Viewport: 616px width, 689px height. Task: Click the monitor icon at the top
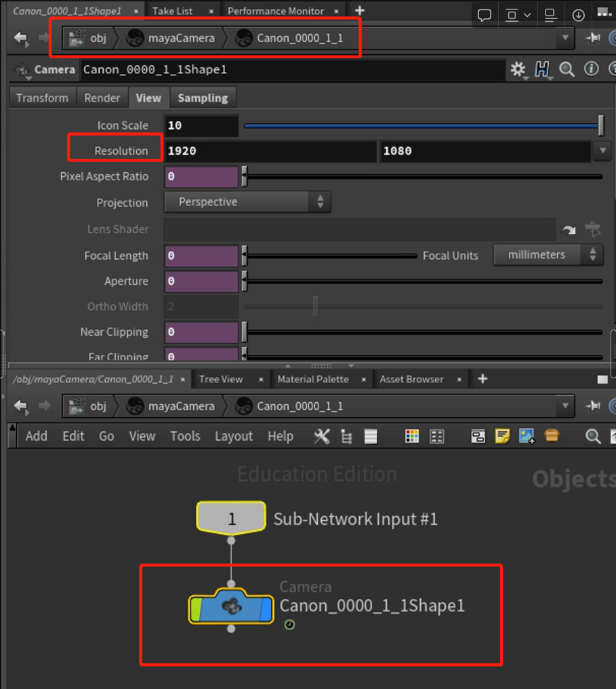point(550,15)
